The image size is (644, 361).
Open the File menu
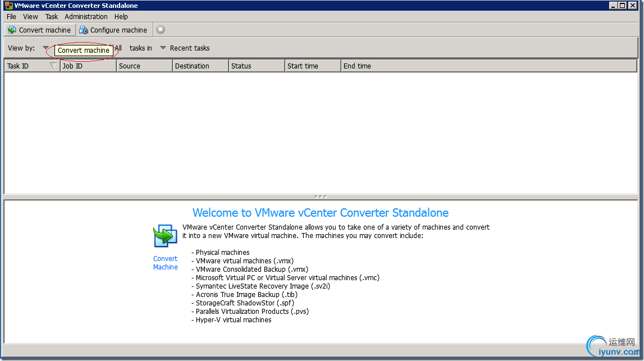click(x=11, y=16)
